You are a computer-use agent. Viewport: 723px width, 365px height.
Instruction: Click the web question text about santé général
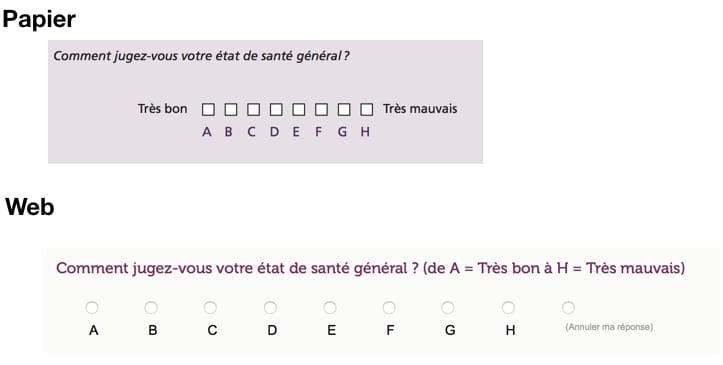[370, 268]
